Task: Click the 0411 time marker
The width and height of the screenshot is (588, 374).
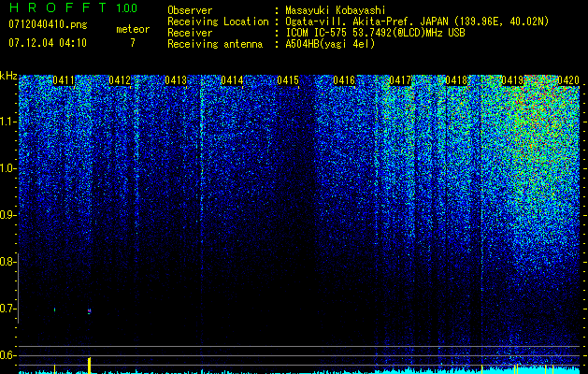Action: [x=64, y=80]
